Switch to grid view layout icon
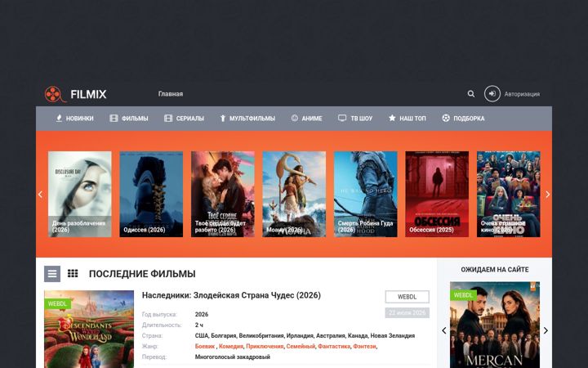588x368 pixels. click(73, 273)
